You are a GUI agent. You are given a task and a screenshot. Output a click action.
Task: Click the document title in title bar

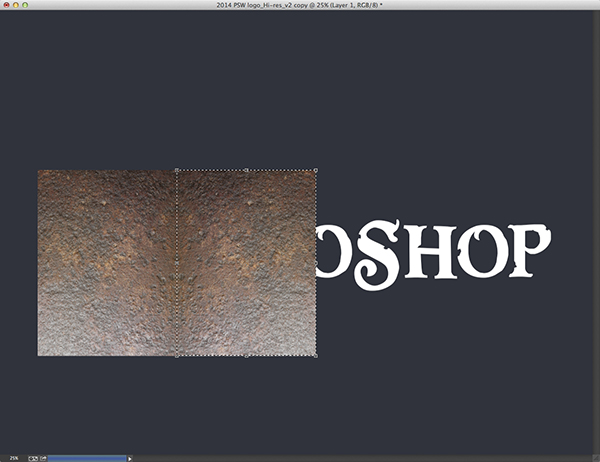[x=300, y=6]
